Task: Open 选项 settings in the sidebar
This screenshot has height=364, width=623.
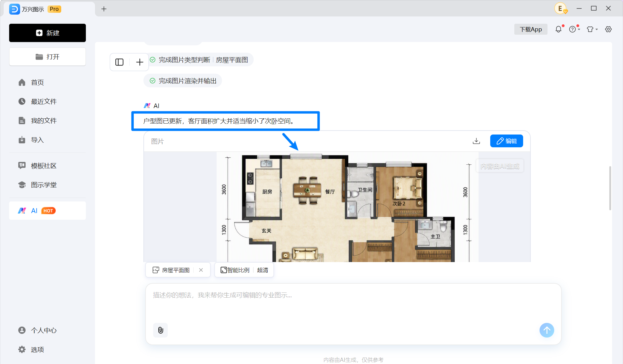Action: [x=48, y=349]
